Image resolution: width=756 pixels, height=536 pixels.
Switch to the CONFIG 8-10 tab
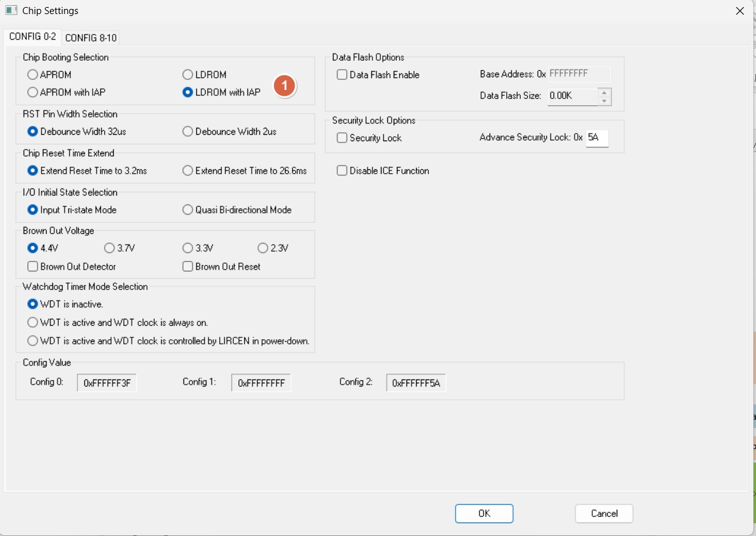[91, 38]
